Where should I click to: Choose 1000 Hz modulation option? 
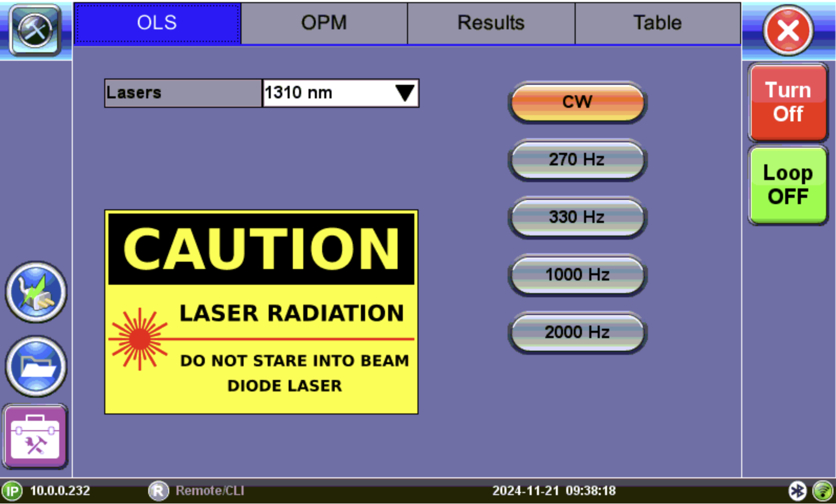tap(577, 275)
